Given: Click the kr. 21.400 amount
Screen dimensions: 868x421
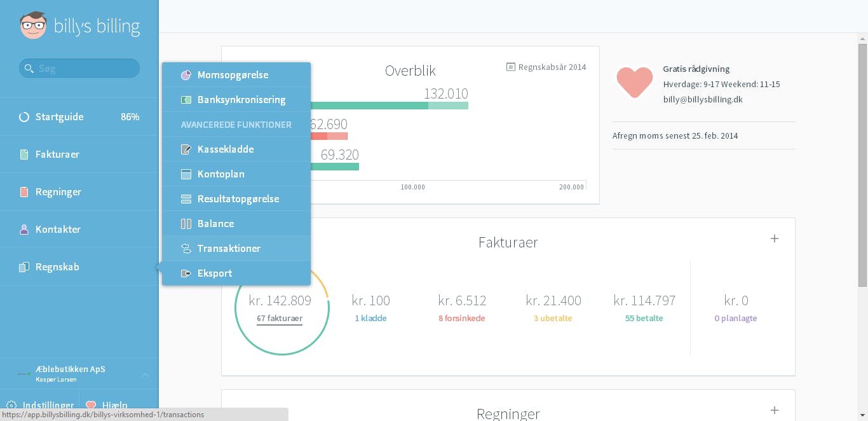Looking at the screenshot, I should 553,300.
